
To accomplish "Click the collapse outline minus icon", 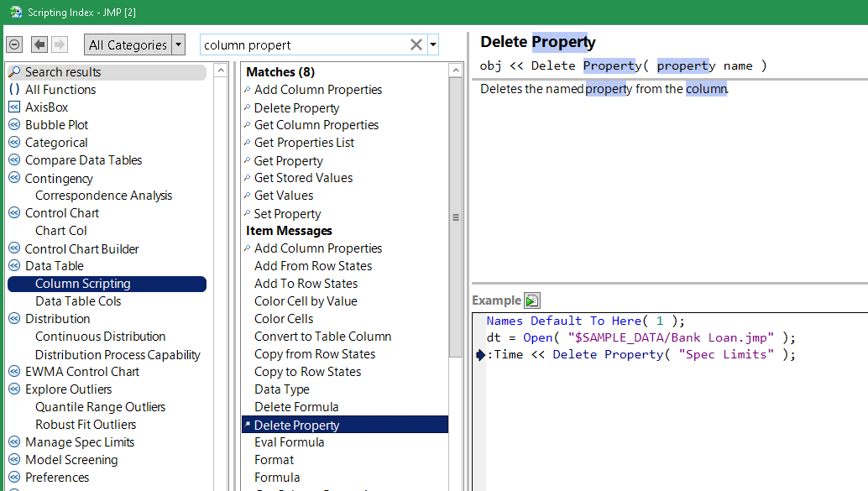I will click(x=13, y=44).
